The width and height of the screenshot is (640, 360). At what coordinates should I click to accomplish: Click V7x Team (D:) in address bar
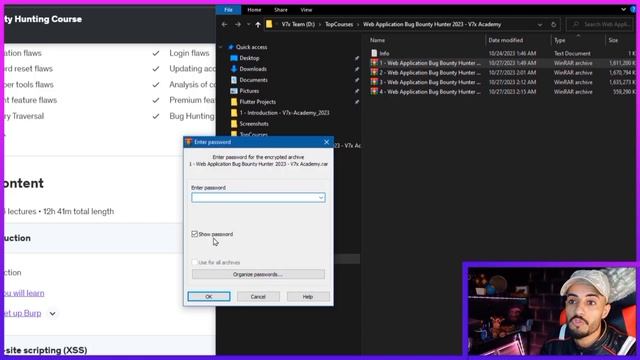tap(298, 24)
